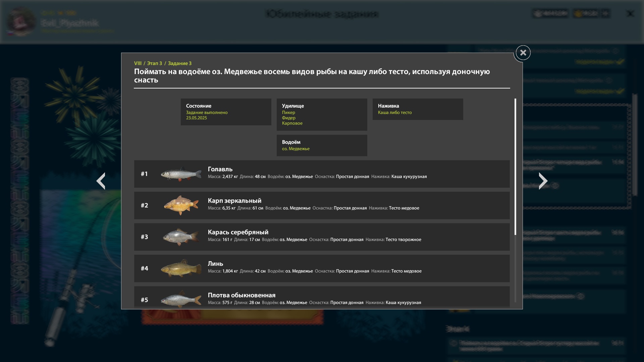The image size is (644, 362).
Task: Click the player avatar in background window
Action: point(21,21)
